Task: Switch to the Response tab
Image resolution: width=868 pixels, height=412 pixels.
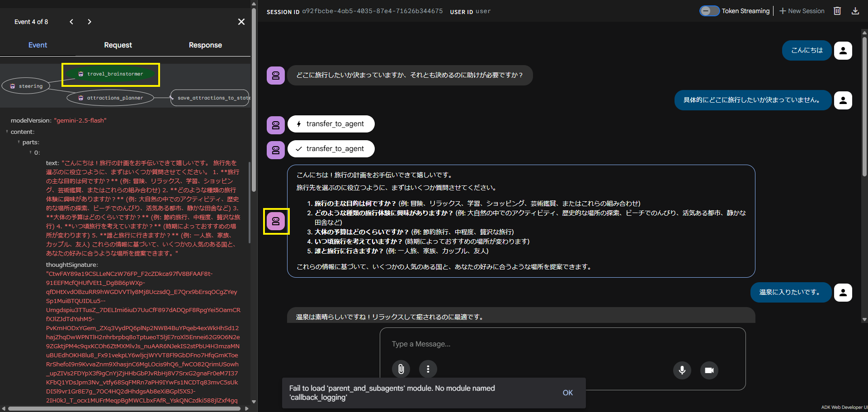Action: [205, 45]
